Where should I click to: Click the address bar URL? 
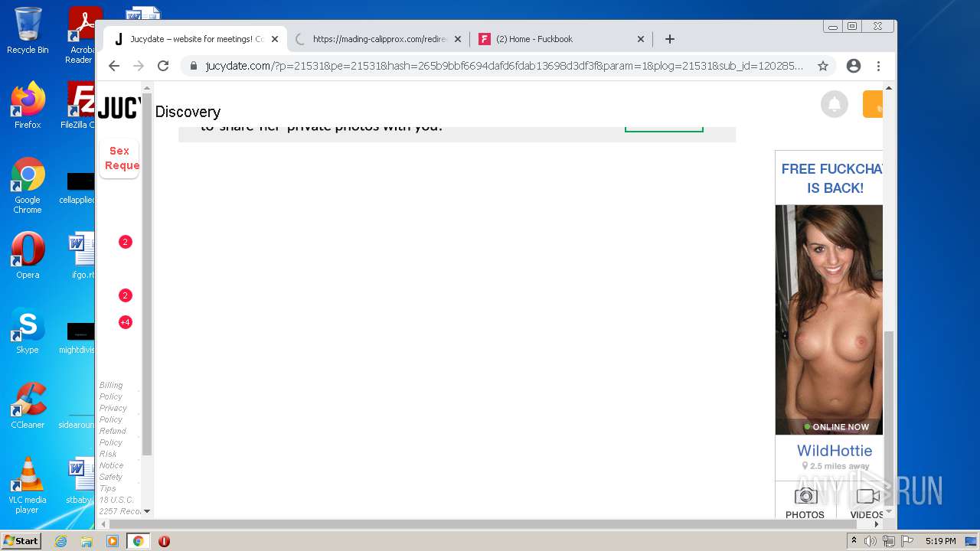click(504, 66)
